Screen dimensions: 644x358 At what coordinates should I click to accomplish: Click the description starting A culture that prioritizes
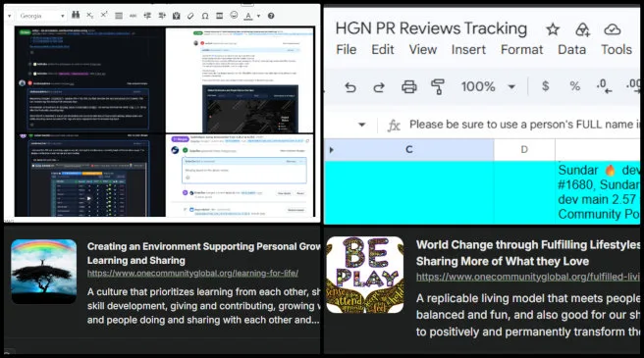[204, 306]
